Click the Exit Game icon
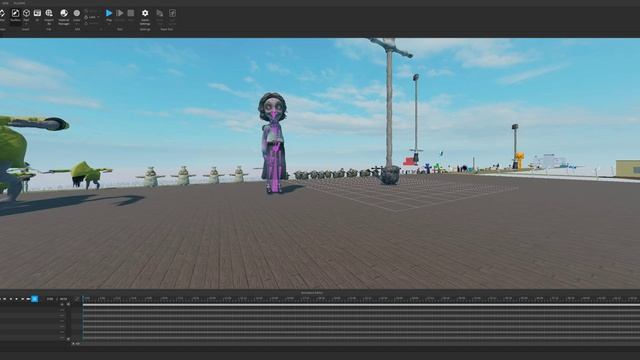Viewport: 640px width, 360px height. [172, 13]
